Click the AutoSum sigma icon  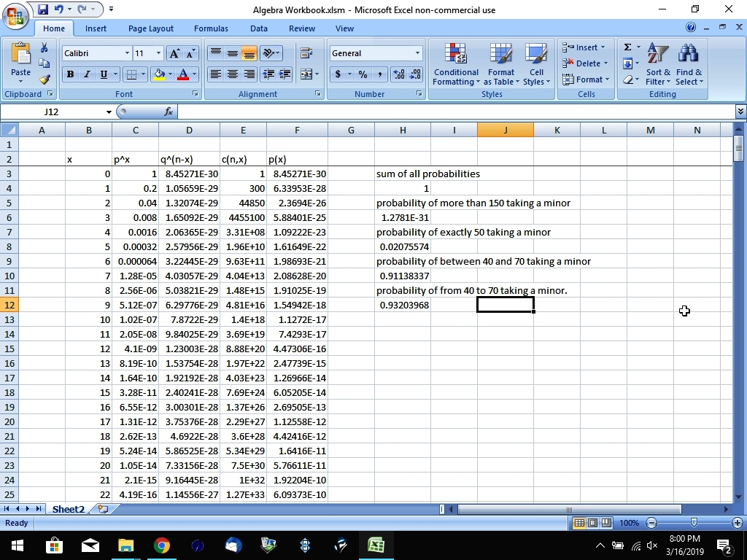click(x=627, y=47)
